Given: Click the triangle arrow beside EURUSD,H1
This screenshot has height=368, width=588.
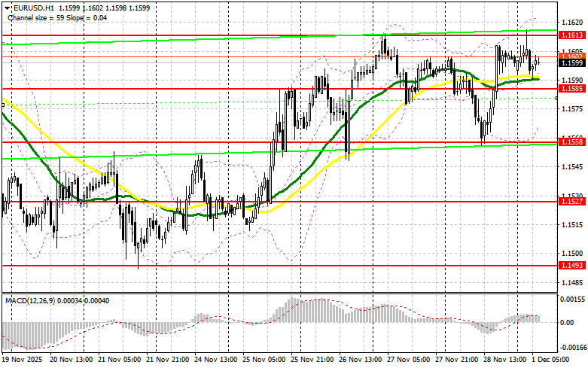Looking at the screenshot, I should point(7,8).
